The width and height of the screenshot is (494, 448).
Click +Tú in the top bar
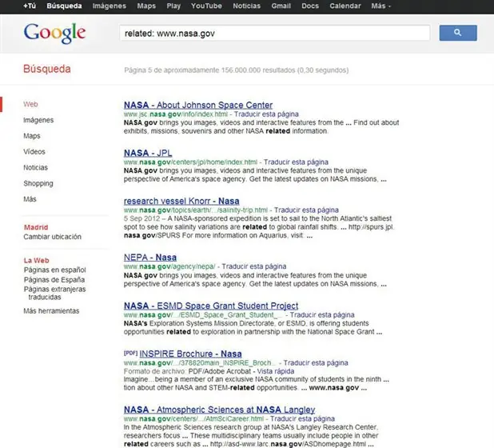(x=30, y=6)
